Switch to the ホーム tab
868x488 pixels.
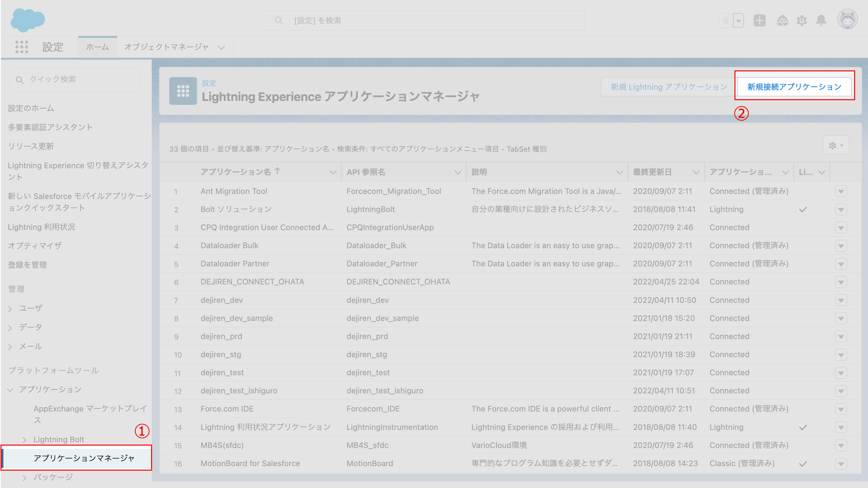click(97, 47)
